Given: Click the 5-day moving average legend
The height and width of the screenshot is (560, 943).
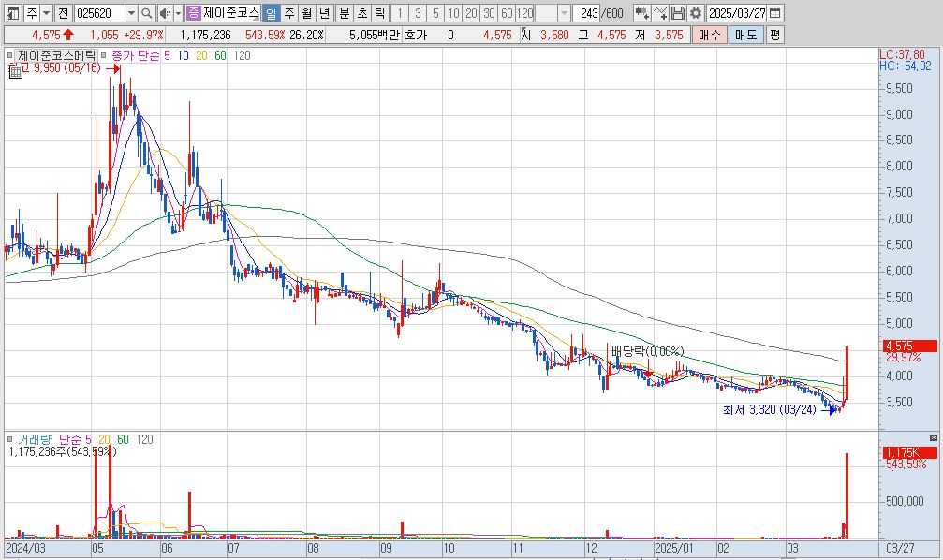Looking at the screenshot, I should point(168,55).
